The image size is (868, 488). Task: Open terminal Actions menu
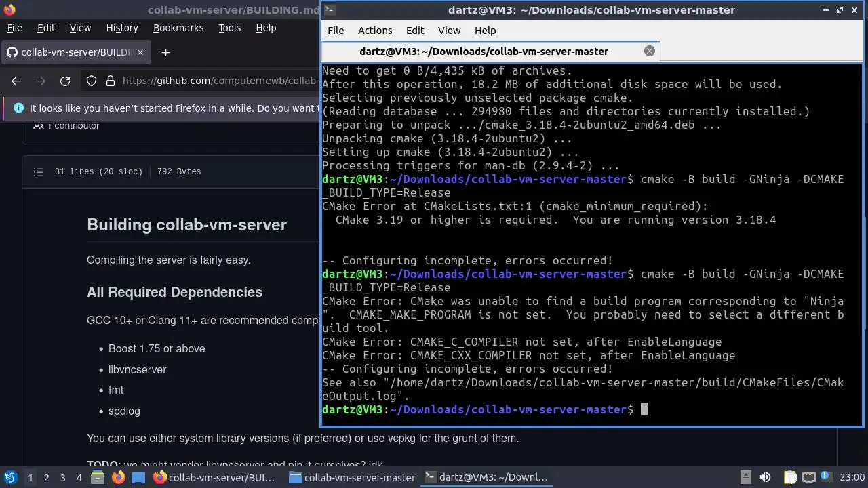point(375,30)
